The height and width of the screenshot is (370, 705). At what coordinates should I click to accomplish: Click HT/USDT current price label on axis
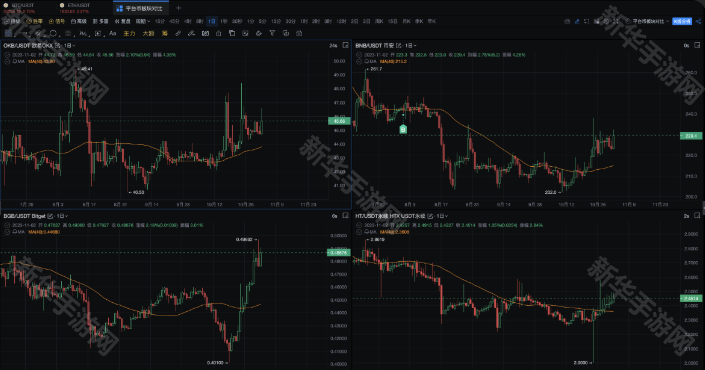(x=691, y=298)
